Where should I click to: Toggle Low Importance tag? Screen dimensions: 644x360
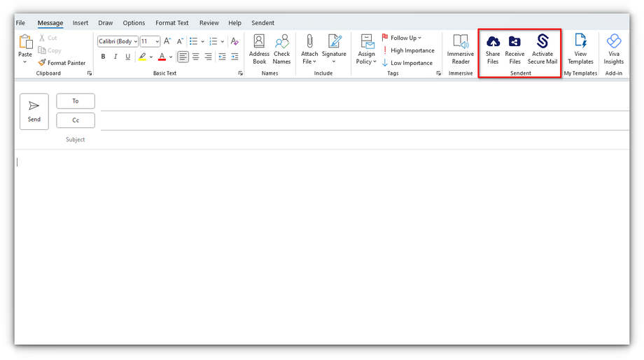411,63
